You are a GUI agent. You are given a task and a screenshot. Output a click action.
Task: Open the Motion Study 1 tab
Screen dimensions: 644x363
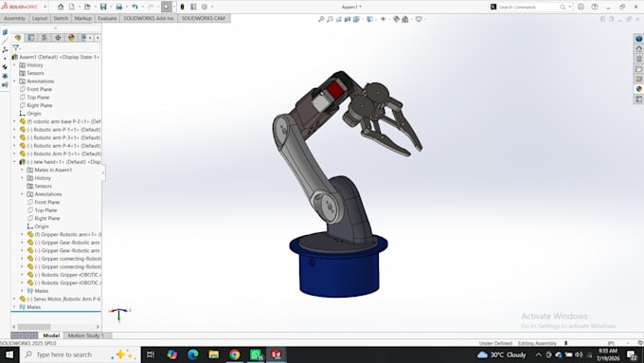pyautogui.click(x=86, y=336)
